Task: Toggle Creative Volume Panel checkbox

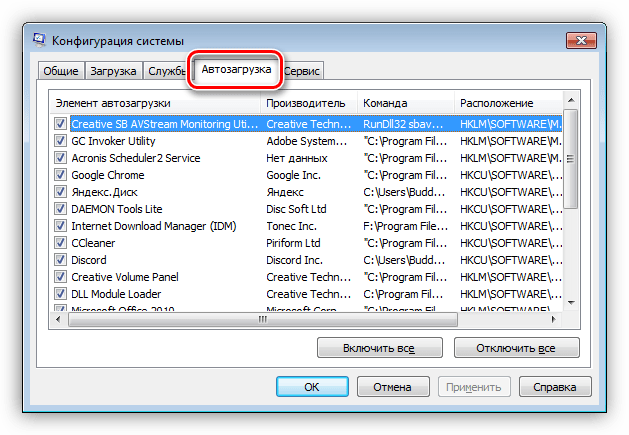Action: (x=60, y=277)
